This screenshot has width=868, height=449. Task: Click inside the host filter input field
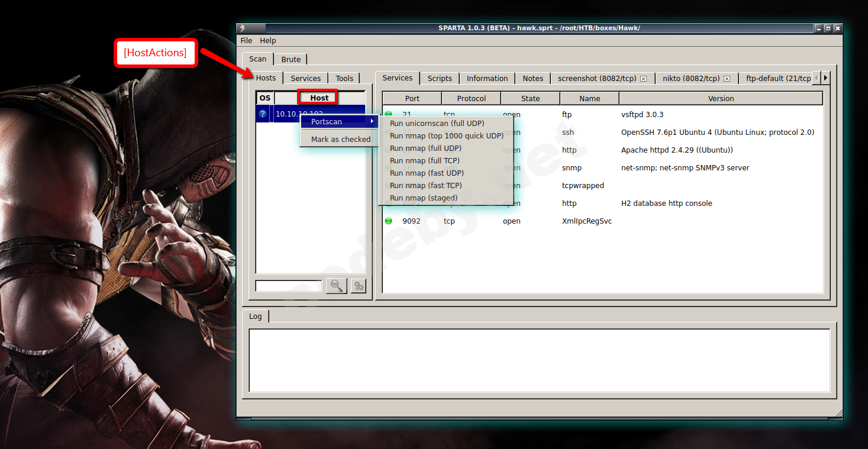point(288,286)
